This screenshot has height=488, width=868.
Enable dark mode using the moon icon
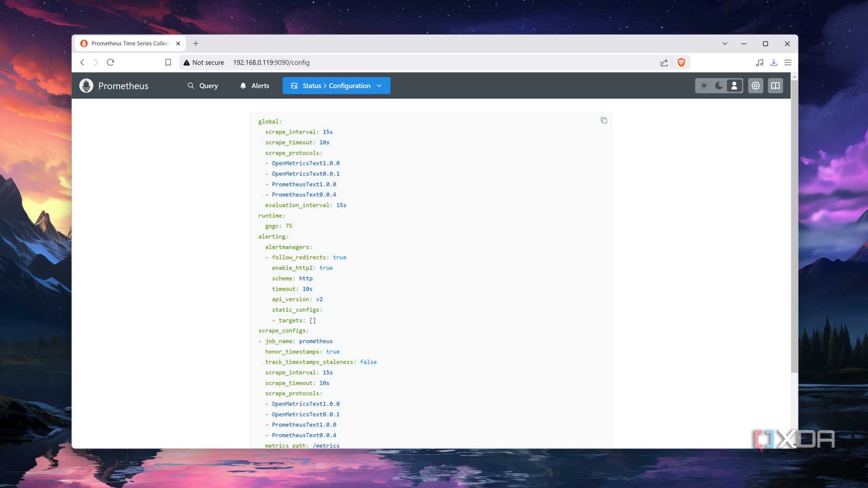pos(719,85)
